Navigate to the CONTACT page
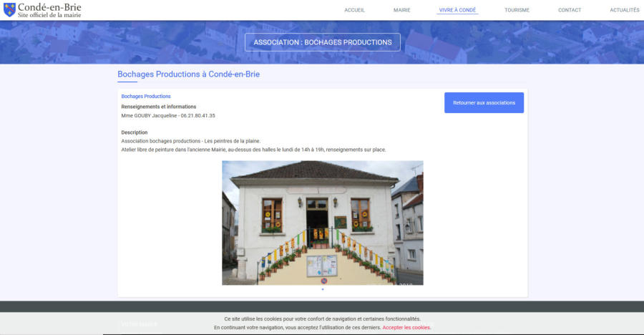 click(x=570, y=10)
